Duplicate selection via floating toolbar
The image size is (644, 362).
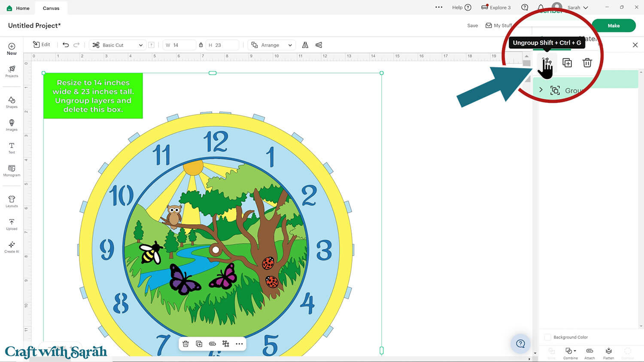pyautogui.click(x=199, y=344)
